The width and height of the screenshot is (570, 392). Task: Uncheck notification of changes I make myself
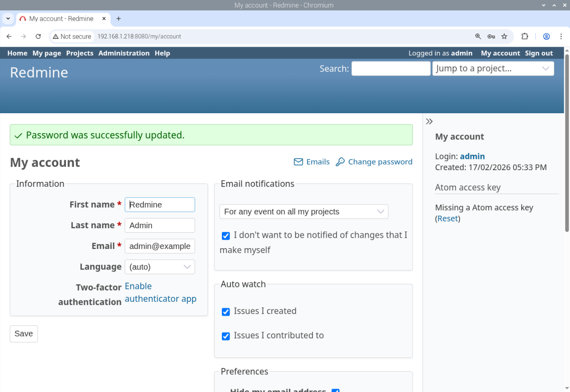pos(225,235)
